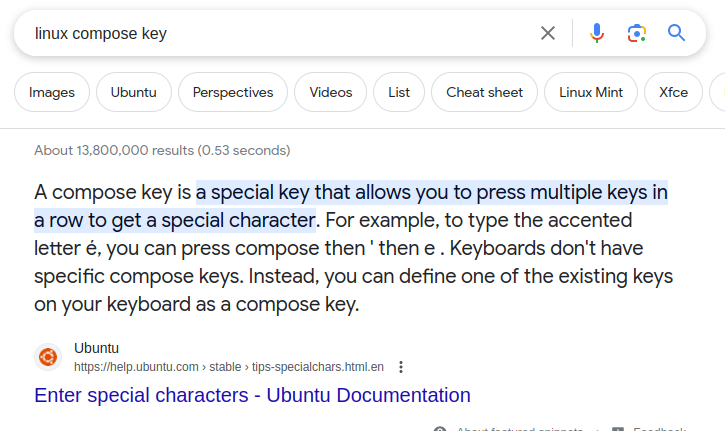This screenshot has width=725, height=431.
Task: Open 'Enter special characters - Ubuntu Documentation' link
Action: (x=252, y=395)
